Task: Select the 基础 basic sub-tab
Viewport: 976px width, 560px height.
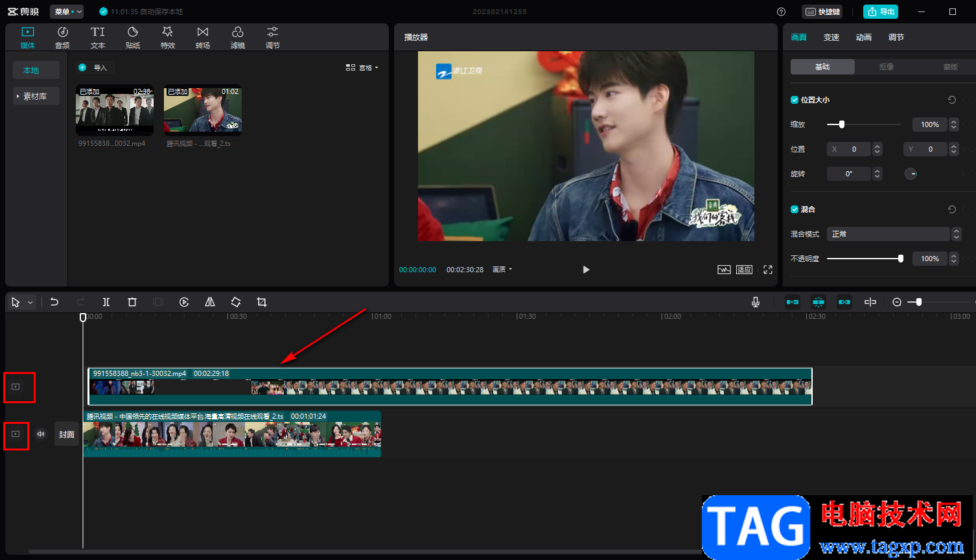Action: (x=822, y=67)
